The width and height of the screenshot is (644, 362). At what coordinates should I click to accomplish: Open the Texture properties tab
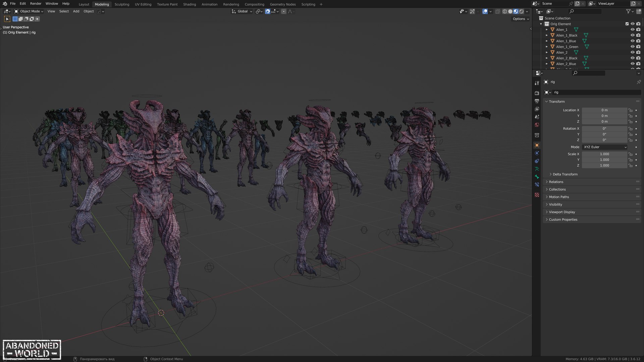(x=537, y=195)
